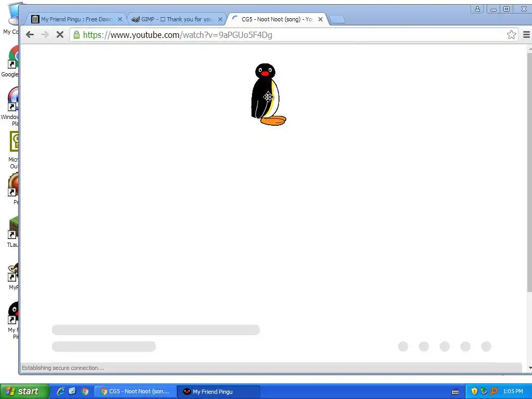Click the green padlock security icon
The width and height of the screenshot is (532, 399).
pos(77,35)
